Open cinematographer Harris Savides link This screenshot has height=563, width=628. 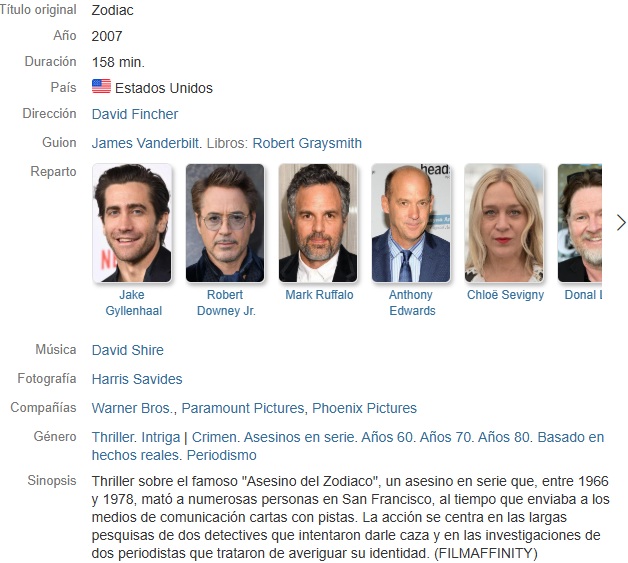point(137,379)
